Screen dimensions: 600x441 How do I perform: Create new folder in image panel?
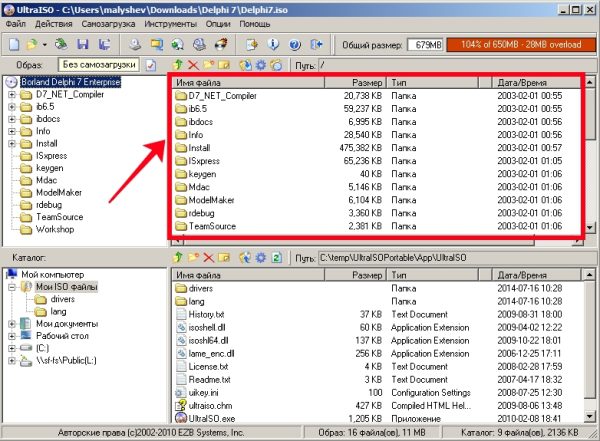tap(208, 65)
